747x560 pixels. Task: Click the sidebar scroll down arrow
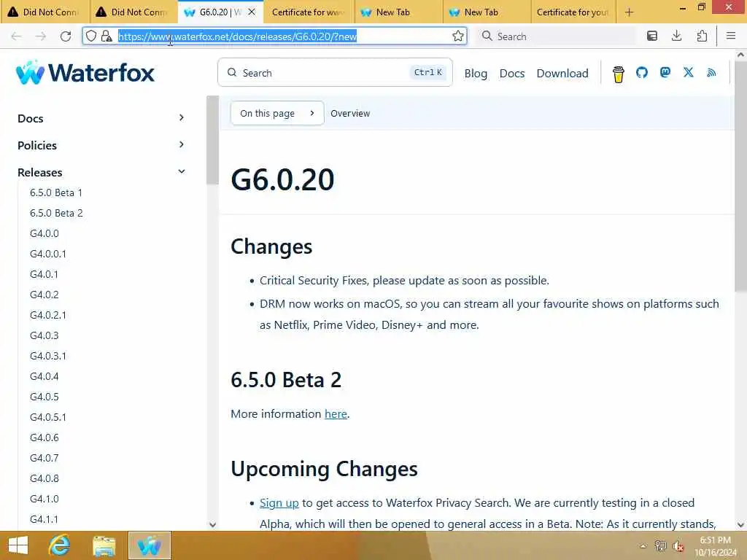point(212,525)
